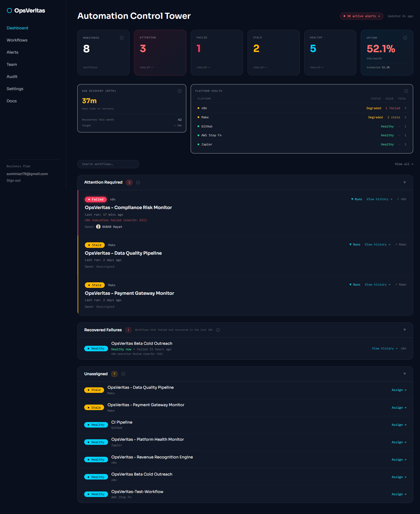420x514 pixels.
Task: Click View all link above Attention Required
Action: pyautogui.click(x=404, y=164)
